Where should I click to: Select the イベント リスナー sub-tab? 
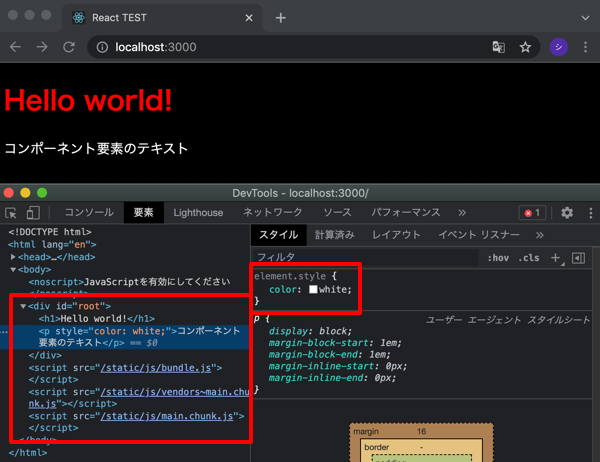(479, 235)
